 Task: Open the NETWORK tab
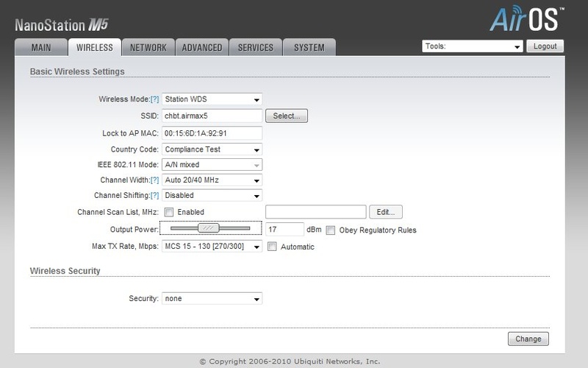pos(148,47)
